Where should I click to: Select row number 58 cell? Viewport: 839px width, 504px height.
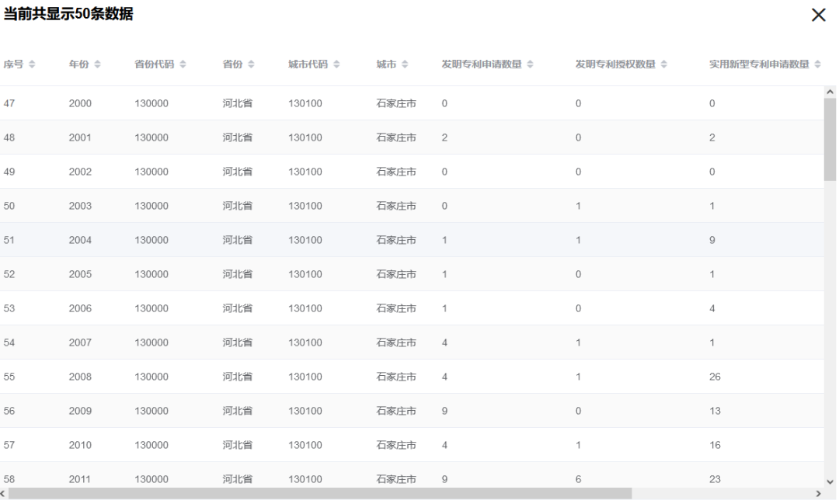click(x=9, y=479)
